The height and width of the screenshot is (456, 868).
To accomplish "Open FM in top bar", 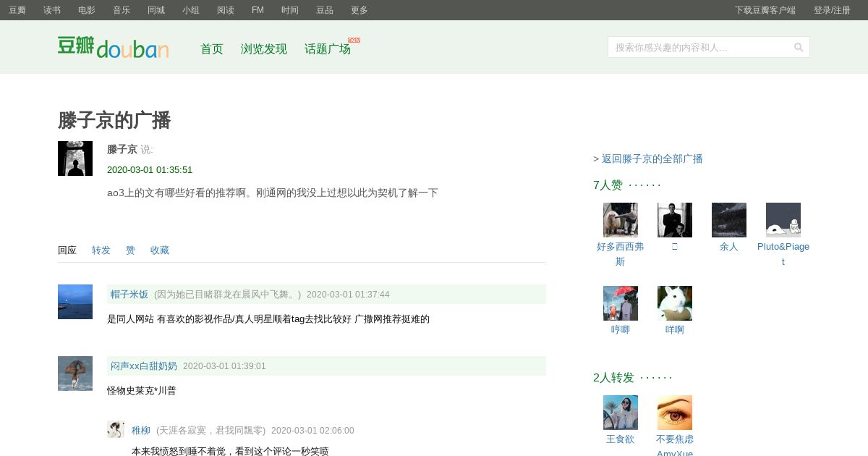I will click(x=258, y=10).
